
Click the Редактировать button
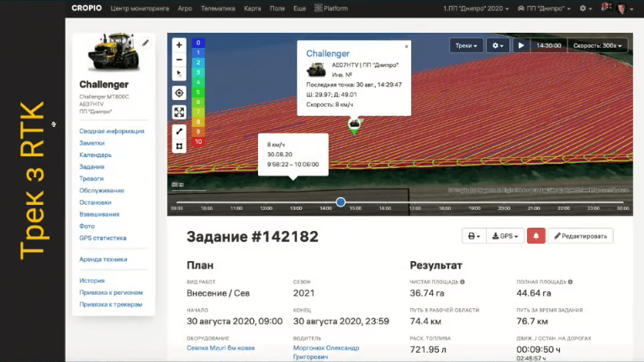tap(580, 236)
